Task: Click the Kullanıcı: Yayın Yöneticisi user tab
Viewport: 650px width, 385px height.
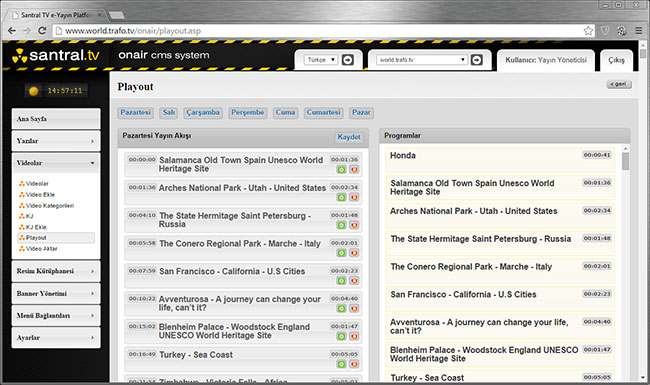Action: [546, 60]
